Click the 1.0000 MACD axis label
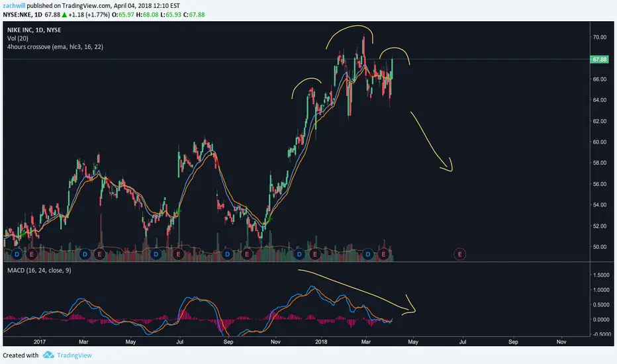Viewport: 617px width, 364px height. 601,290
